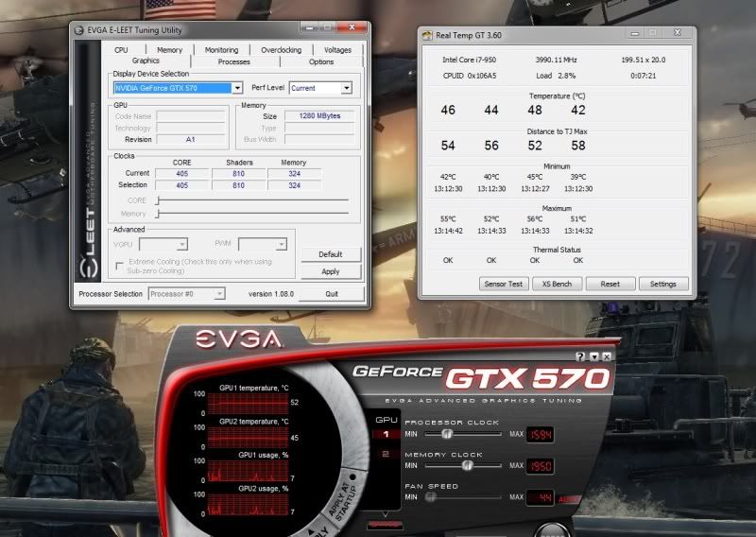The height and width of the screenshot is (537, 756).
Task: Click the EVGA logo in Precision
Action: 239,339
